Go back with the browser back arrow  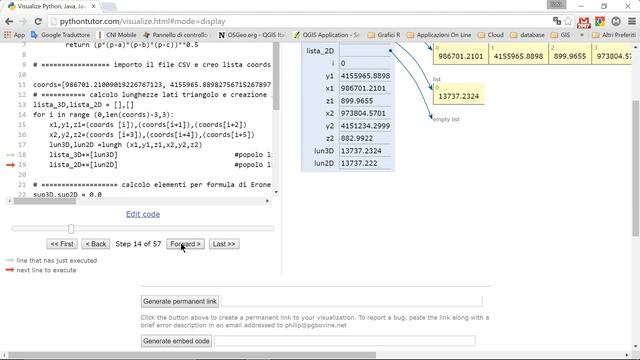click(x=9, y=21)
